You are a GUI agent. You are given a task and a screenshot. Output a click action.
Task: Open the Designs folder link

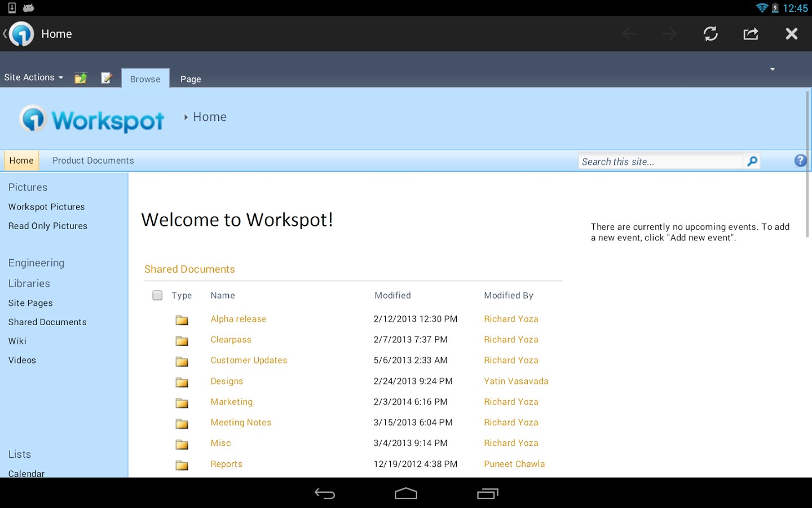tap(227, 381)
